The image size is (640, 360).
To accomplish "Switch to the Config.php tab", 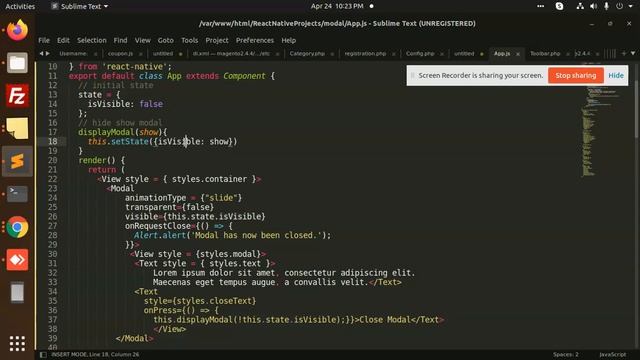I will pos(420,53).
